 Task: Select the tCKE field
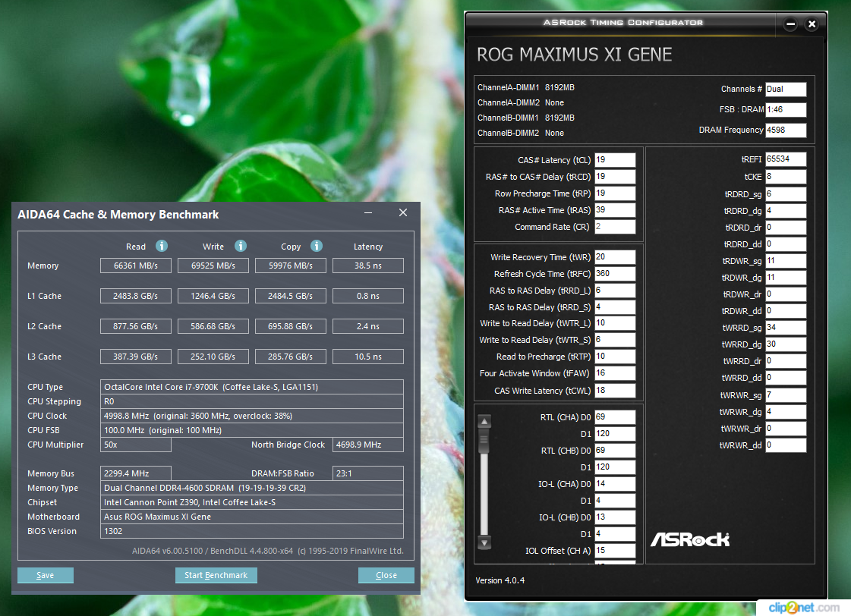click(x=786, y=177)
